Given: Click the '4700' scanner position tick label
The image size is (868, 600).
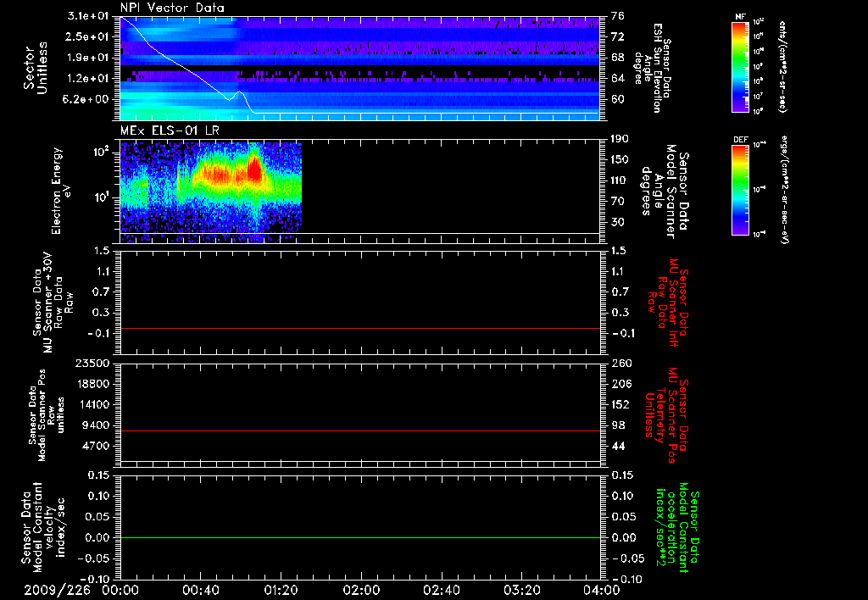Looking at the screenshot, I should [95, 446].
